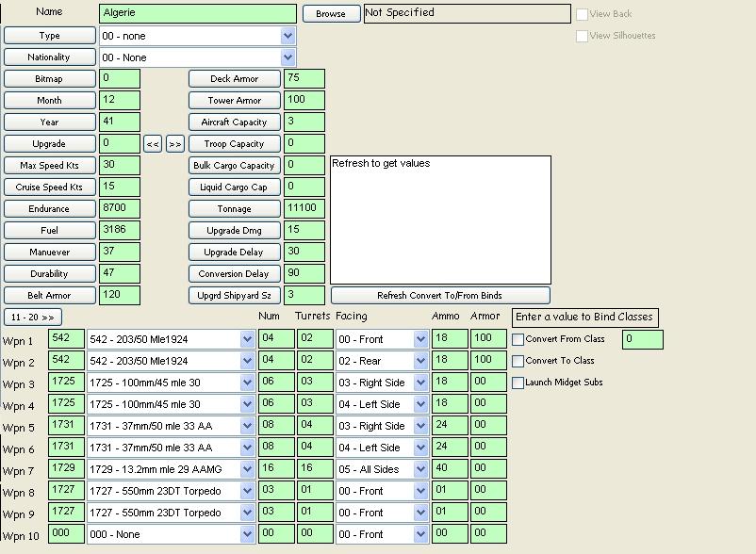Click the Aircraft Capacity button

(x=235, y=122)
